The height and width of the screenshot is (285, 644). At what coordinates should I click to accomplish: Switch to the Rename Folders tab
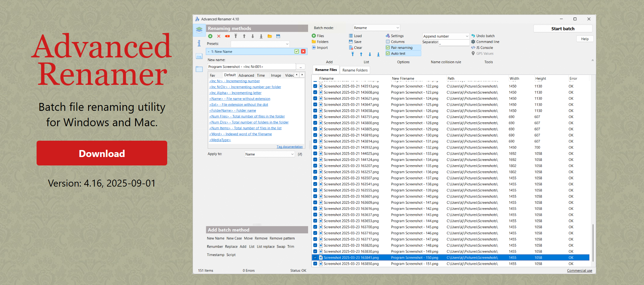355,70
